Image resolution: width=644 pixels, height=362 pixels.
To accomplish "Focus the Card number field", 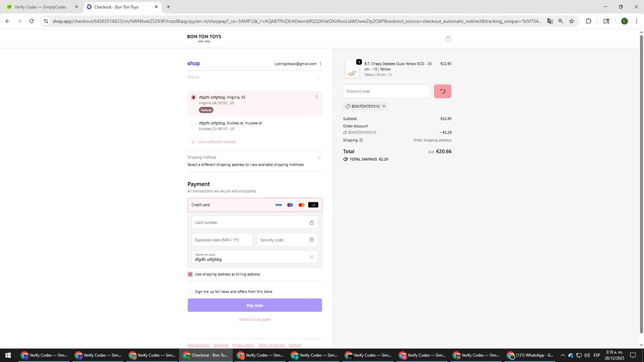I will [x=255, y=223].
